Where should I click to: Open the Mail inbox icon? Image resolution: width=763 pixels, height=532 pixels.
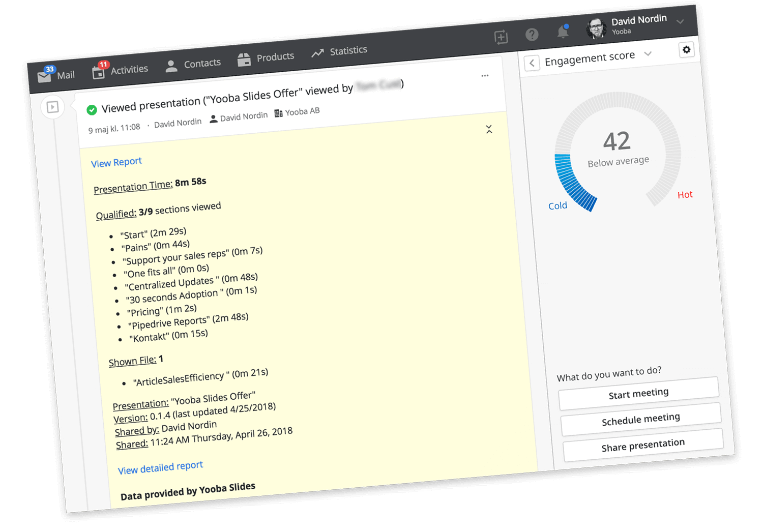pos(45,77)
